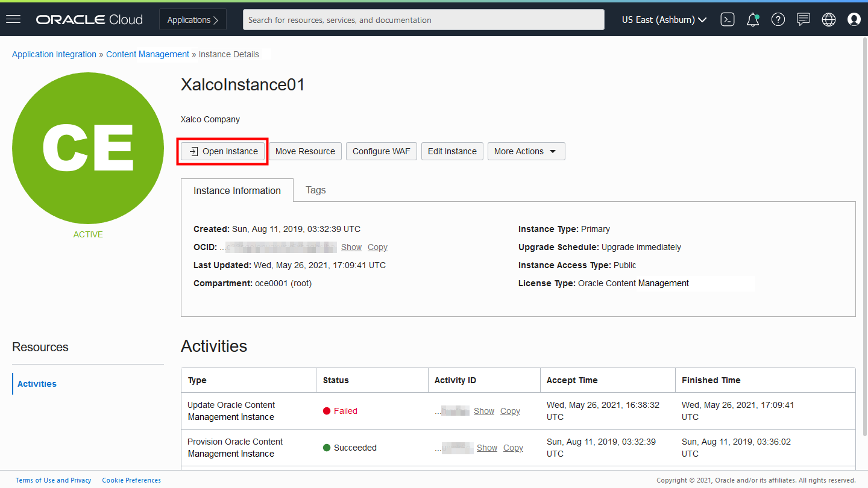
Task: Open the help question mark icon
Action: (778, 20)
